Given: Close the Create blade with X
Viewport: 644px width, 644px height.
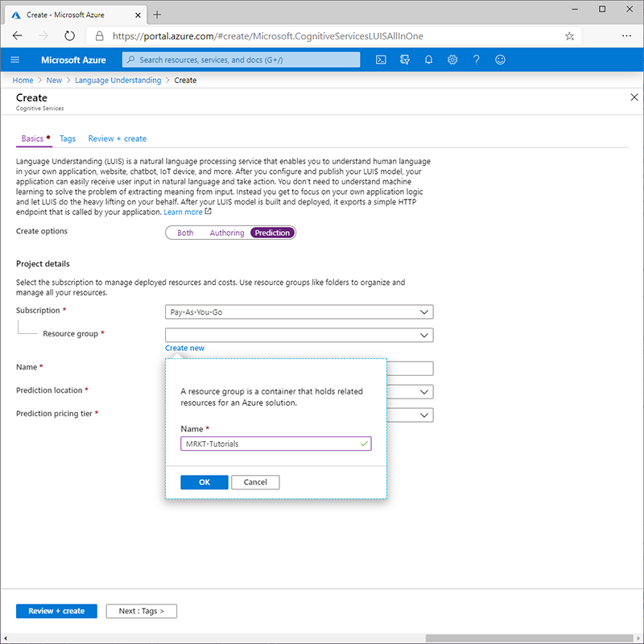Looking at the screenshot, I should pyautogui.click(x=634, y=97).
